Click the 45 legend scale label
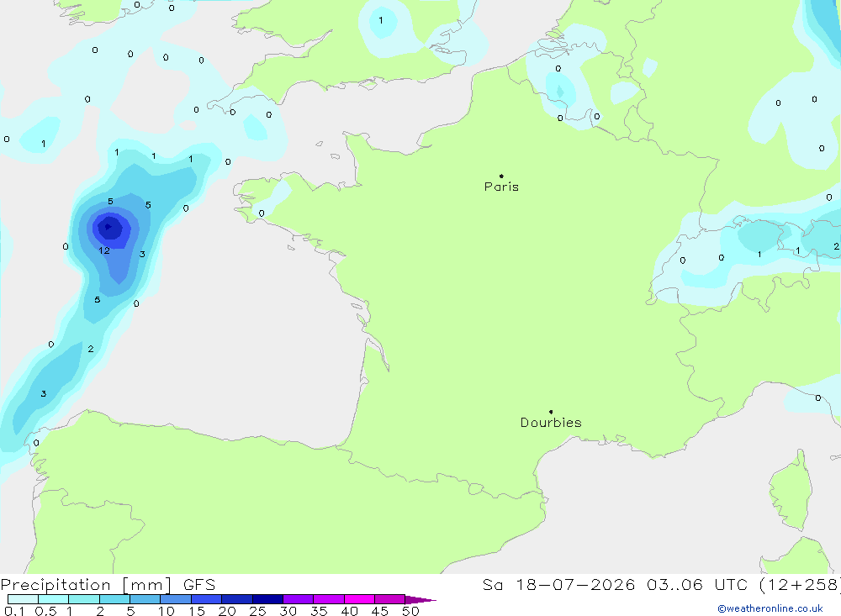Image resolution: width=841 pixels, height=616 pixels. click(380, 611)
